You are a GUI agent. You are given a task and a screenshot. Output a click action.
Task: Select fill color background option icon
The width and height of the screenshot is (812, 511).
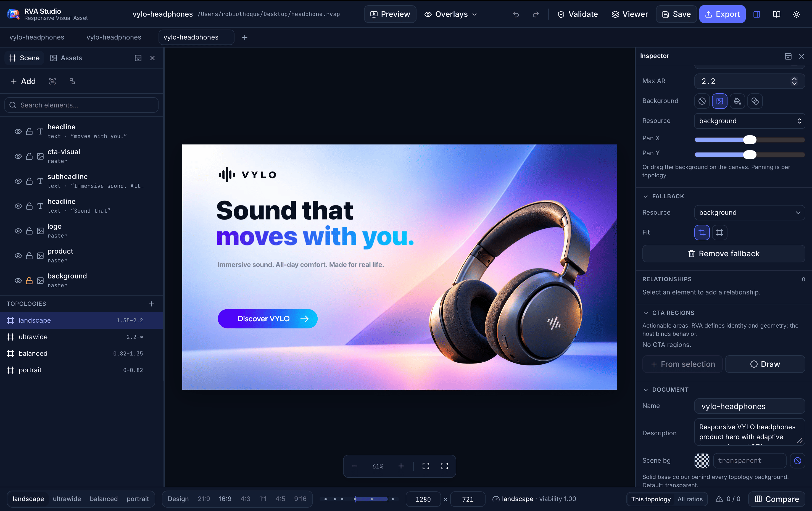[737, 101]
